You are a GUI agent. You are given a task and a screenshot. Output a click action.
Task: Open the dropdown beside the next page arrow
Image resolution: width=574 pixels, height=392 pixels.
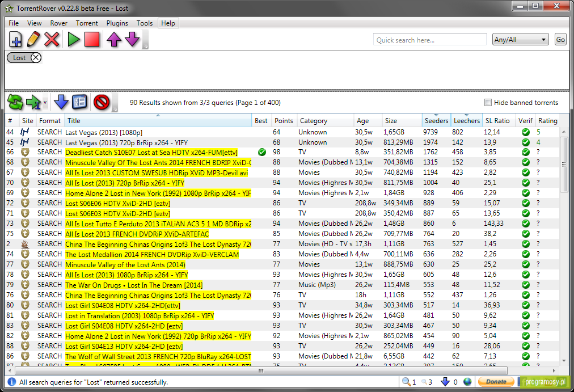coord(45,103)
